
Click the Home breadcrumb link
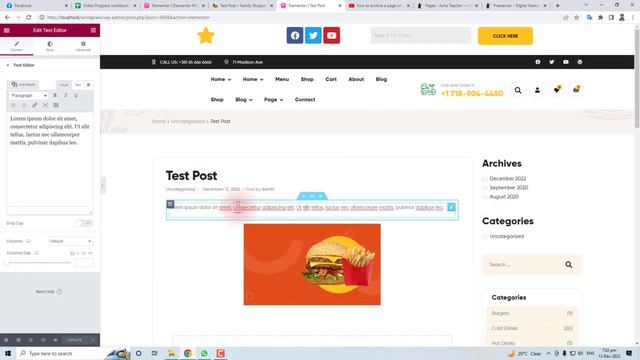click(x=158, y=122)
